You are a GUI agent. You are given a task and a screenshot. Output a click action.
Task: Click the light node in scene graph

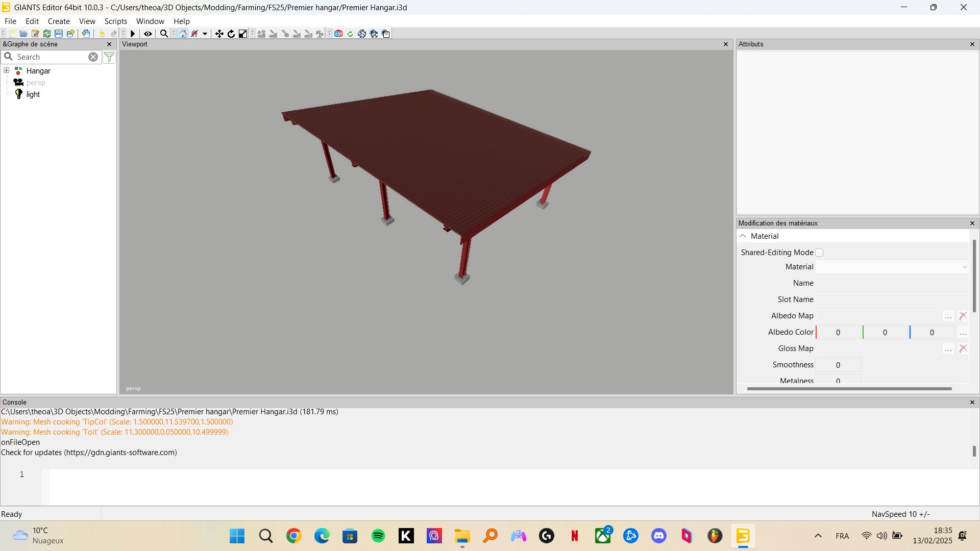[32, 94]
